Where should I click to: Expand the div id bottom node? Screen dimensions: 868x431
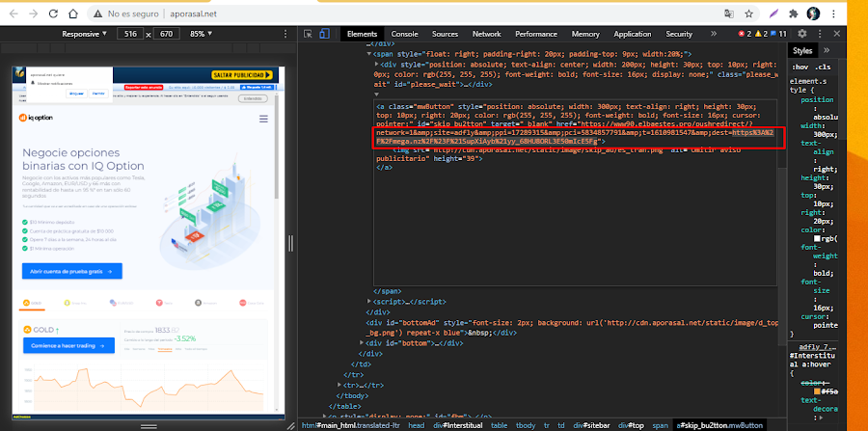(x=362, y=343)
